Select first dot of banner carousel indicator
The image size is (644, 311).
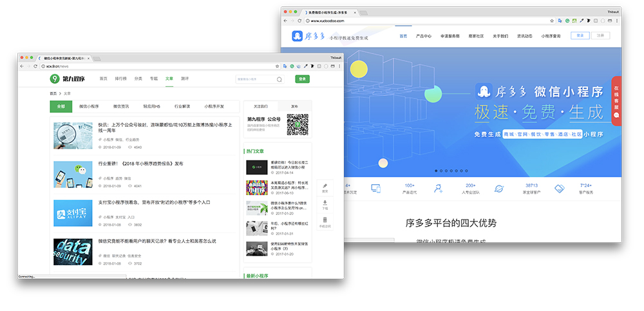436,171
